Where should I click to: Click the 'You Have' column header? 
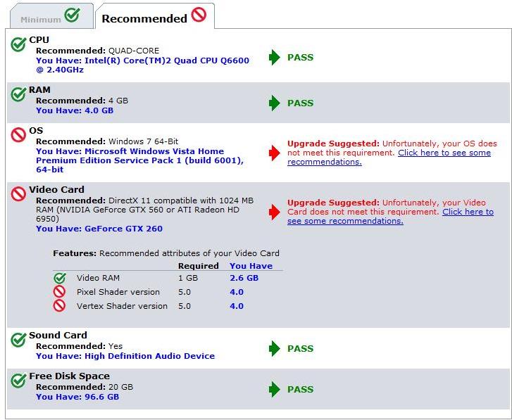[251, 266]
